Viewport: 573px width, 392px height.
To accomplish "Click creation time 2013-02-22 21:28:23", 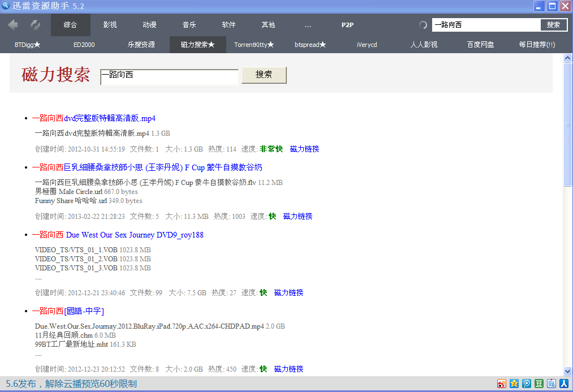I will (97, 216).
